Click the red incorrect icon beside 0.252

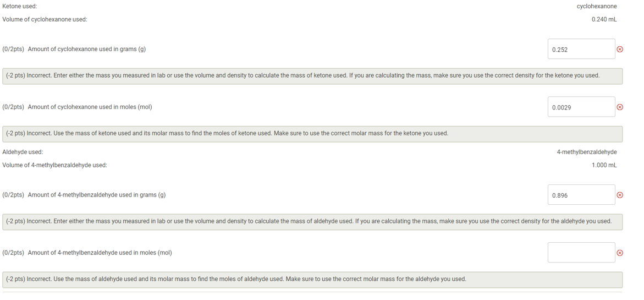tap(620, 50)
